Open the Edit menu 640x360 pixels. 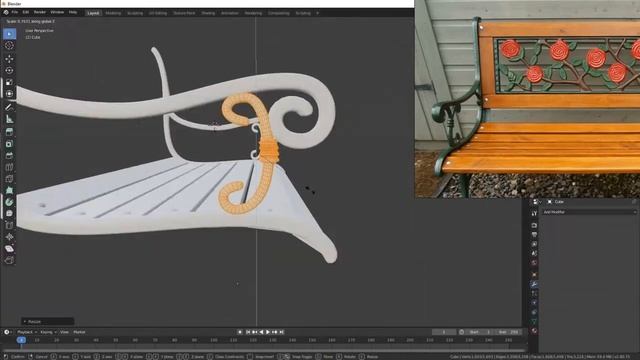coord(26,13)
